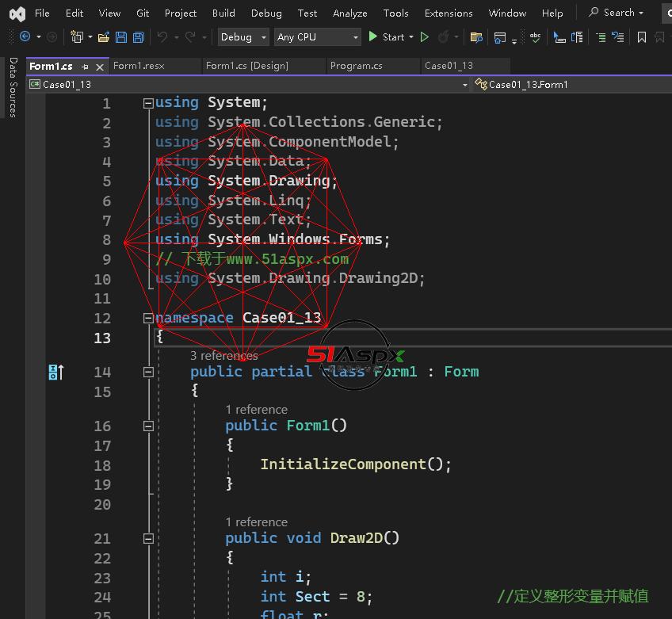Open the File menu
This screenshot has width=672, height=619.
42,13
